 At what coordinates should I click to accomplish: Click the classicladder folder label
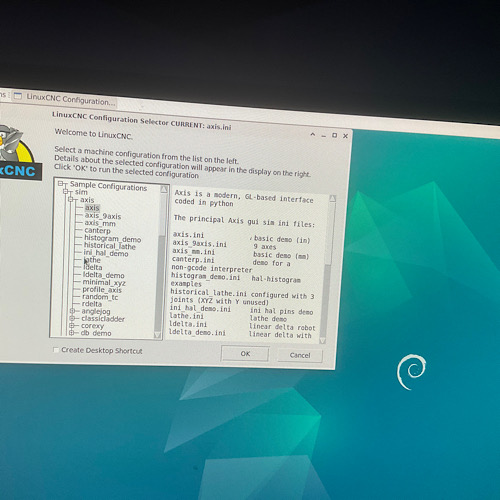coord(103,319)
